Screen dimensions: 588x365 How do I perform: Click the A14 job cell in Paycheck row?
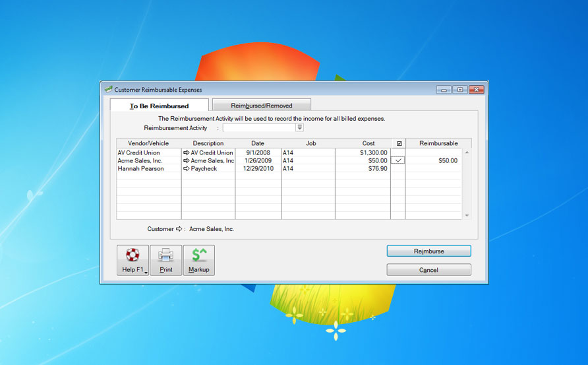point(308,168)
